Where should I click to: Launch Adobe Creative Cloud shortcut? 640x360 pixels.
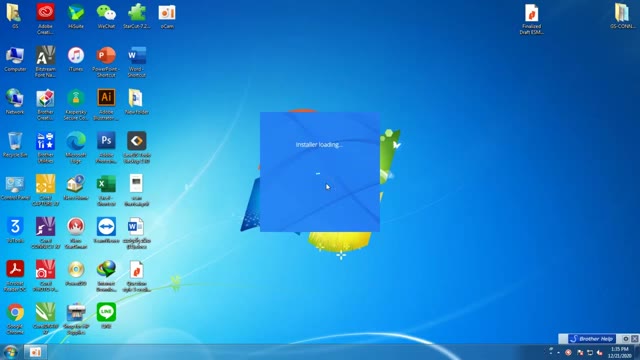[45, 18]
